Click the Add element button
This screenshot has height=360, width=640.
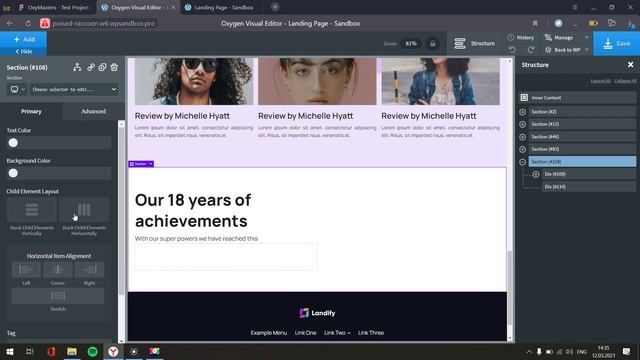point(24,39)
